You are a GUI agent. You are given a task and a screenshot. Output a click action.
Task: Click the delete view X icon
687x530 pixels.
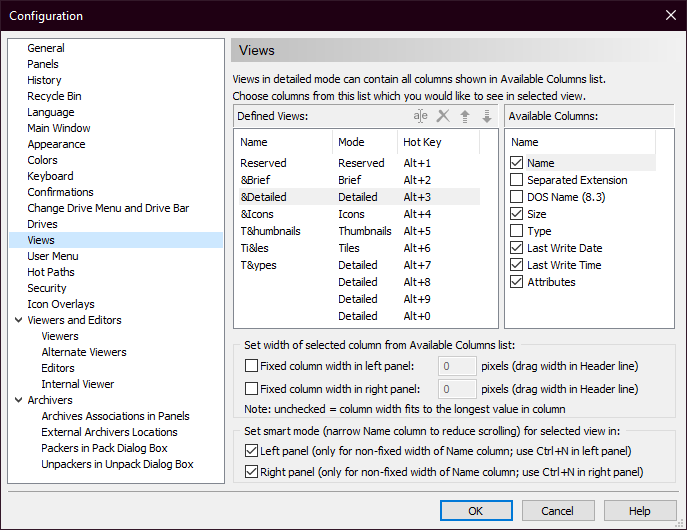tap(443, 117)
